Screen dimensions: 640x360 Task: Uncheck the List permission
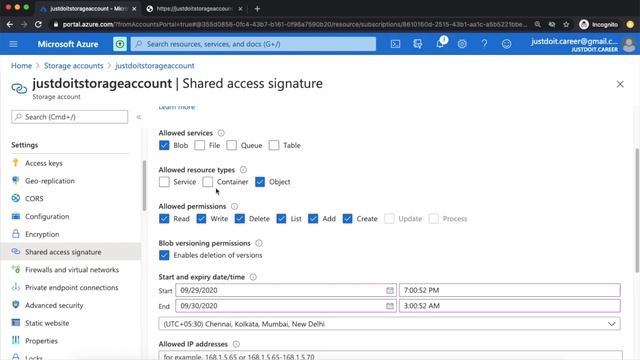pyautogui.click(x=281, y=219)
